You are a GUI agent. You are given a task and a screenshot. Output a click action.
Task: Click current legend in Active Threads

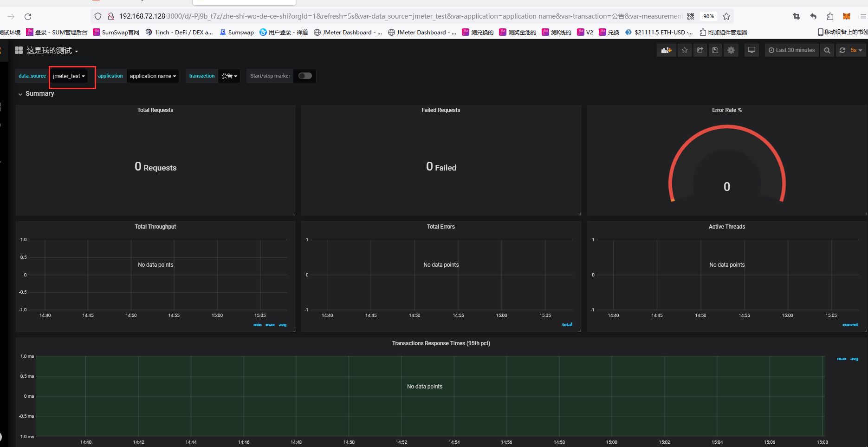850,325
